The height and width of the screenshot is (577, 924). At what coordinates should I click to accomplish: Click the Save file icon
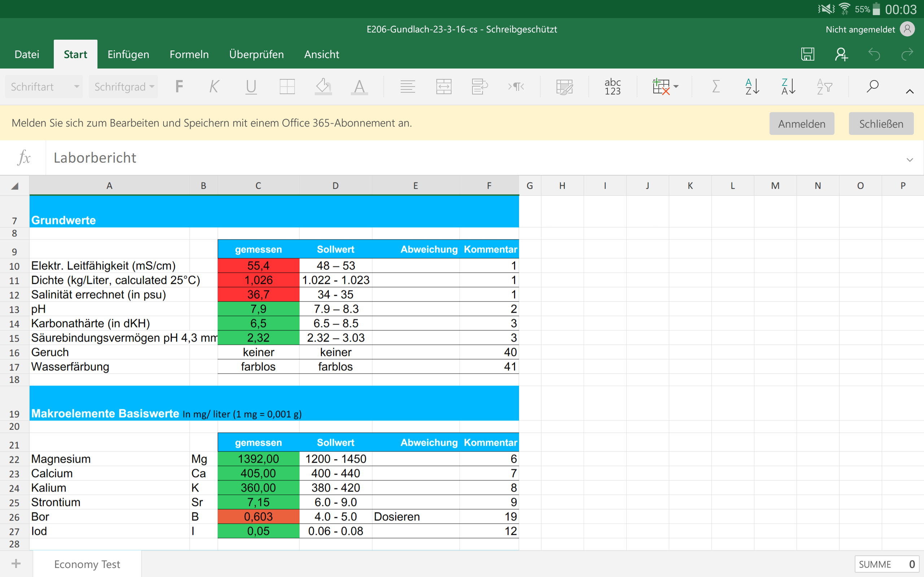click(x=807, y=54)
